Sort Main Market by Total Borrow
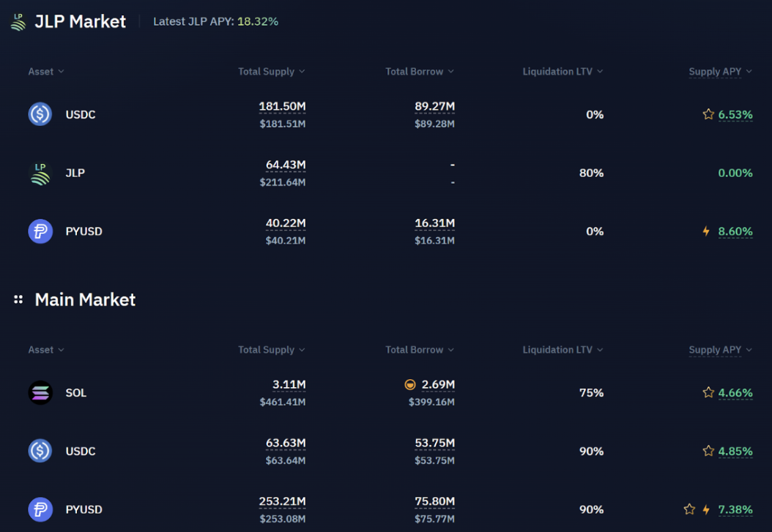Viewport: 772px width, 532px height. point(419,350)
